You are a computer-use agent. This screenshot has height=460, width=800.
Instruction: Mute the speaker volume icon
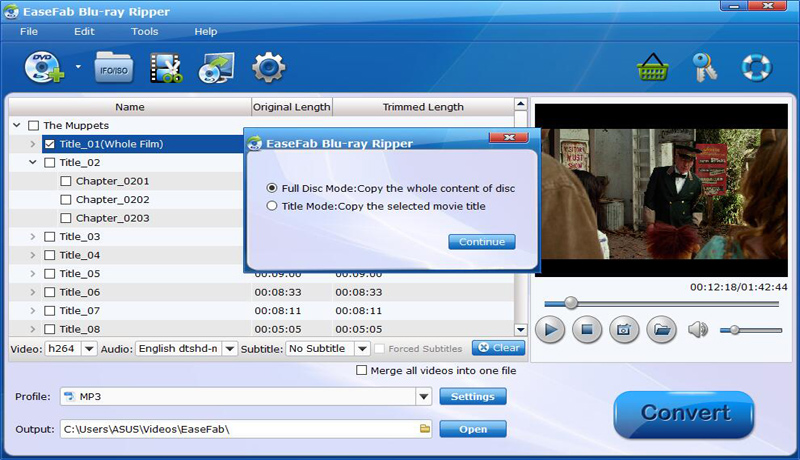(x=697, y=330)
